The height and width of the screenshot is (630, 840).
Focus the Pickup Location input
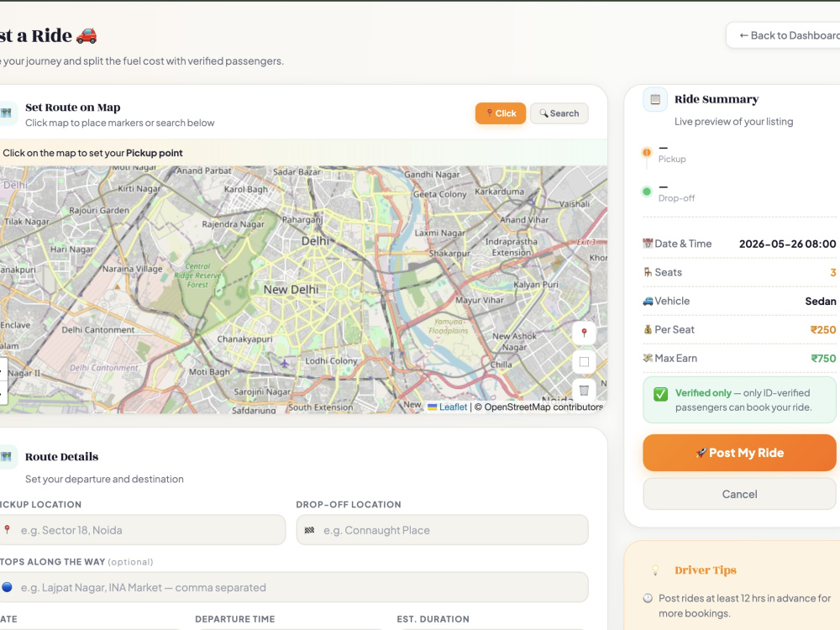tap(142, 530)
